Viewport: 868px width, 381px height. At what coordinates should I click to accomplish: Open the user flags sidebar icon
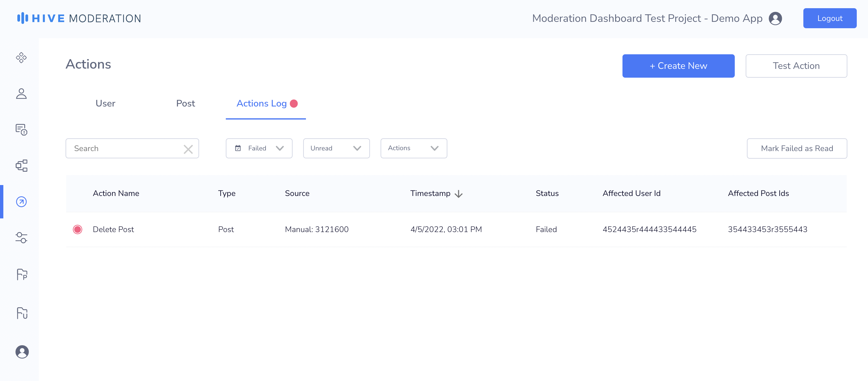22,313
